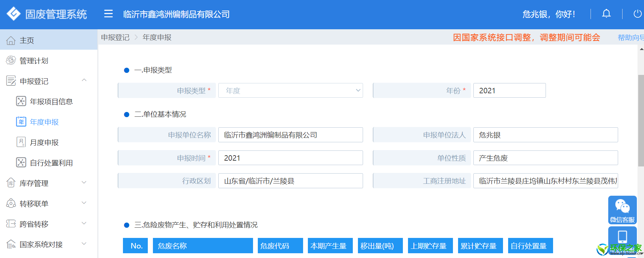Open the mobile phone widget icon
The image size is (644, 258).
coord(622,238)
